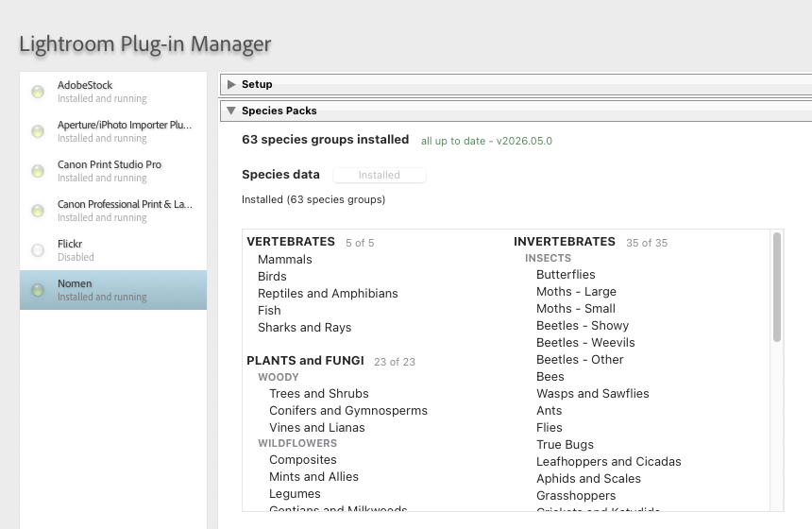The image size is (812, 529).
Task: Click the Nomen status indicator light
Action: [38, 290]
